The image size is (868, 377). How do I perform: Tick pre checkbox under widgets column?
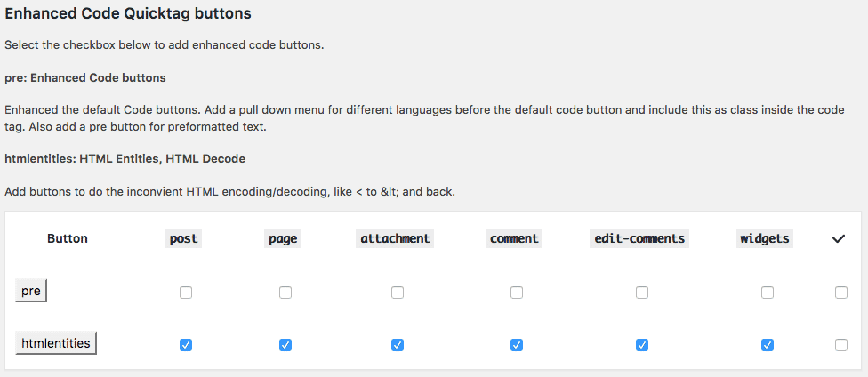(x=768, y=293)
